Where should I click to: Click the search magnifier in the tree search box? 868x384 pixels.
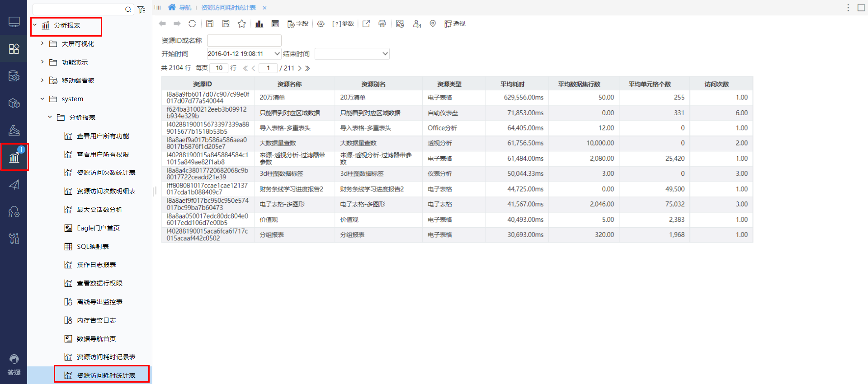[x=128, y=9]
